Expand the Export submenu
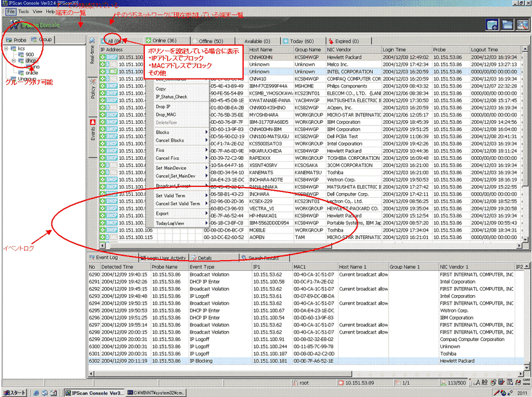Image resolution: width=532 pixels, height=397 pixels. pyautogui.click(x=177, y=214)
